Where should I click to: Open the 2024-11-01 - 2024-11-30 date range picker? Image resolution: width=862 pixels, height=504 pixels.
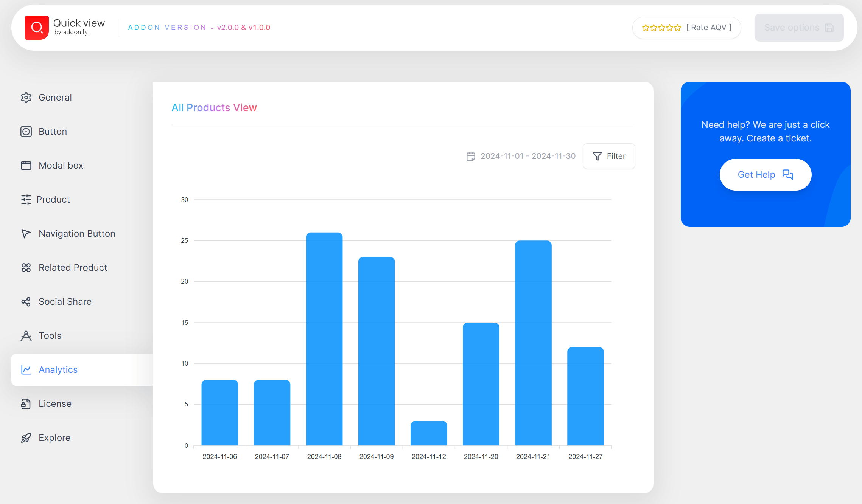click(528, 156)
